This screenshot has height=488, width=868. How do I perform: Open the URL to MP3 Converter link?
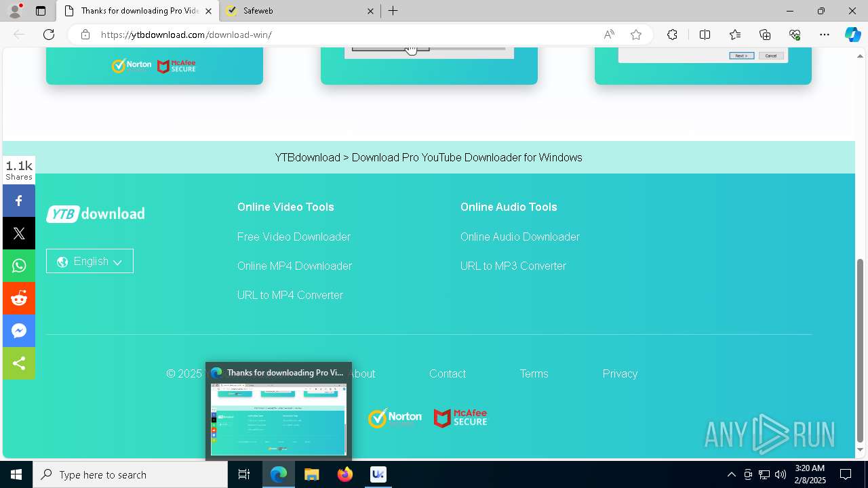[x=513, y=266]
